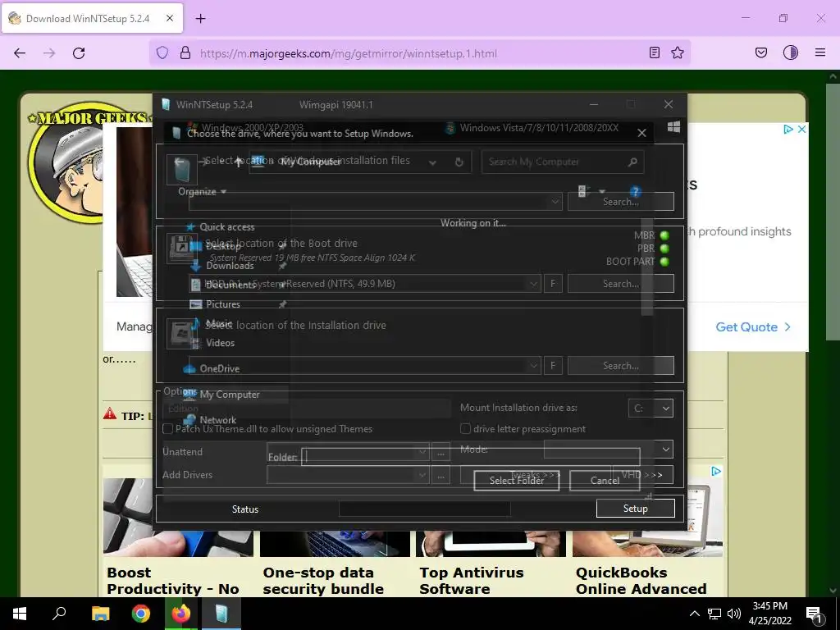
Task: Open the notification center icon
Action: point(814,614)
